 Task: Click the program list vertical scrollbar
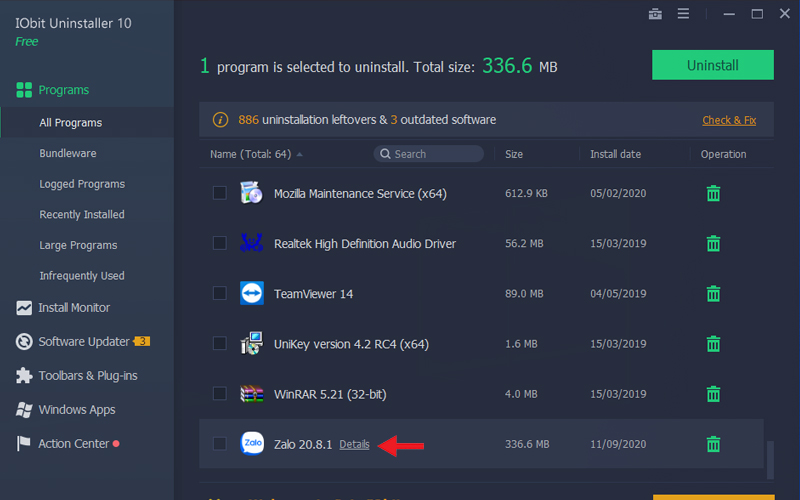[770, 460]
